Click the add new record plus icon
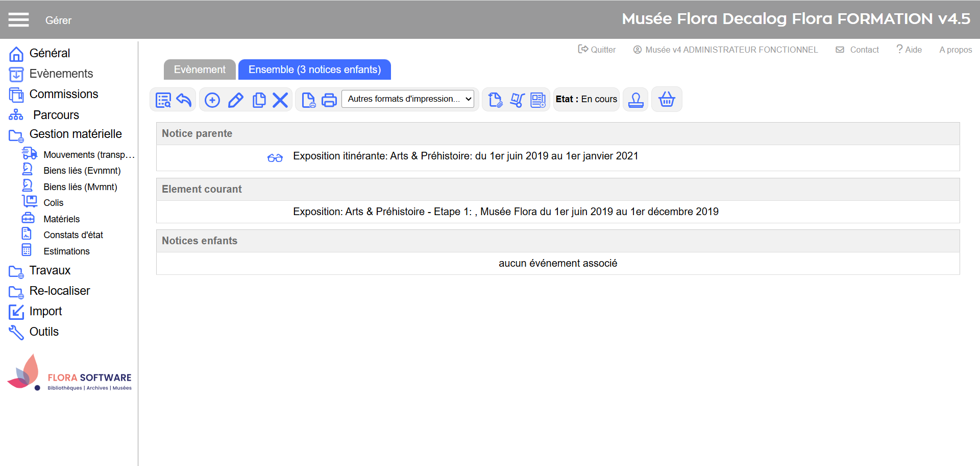The height and width of the screenshot is (466, 980). tap(212, 100)
